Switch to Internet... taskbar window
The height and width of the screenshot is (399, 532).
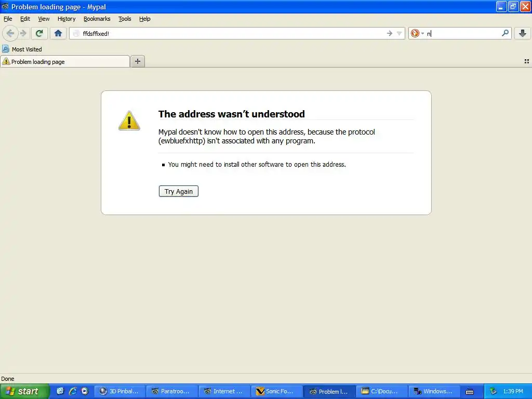click(x=224, y=391)
